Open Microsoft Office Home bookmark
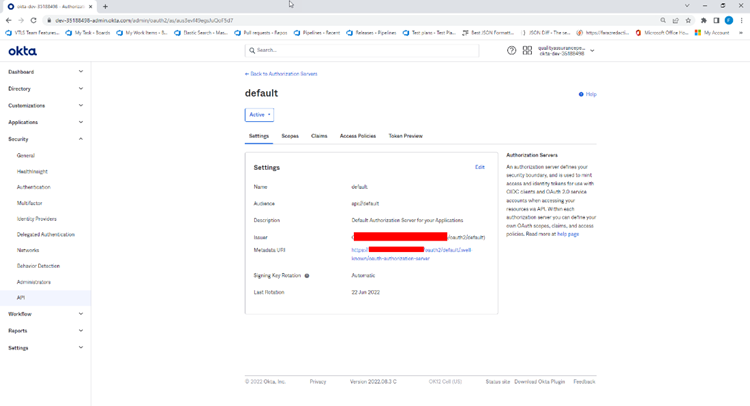The image size is (750, 406). click(662, 33)
